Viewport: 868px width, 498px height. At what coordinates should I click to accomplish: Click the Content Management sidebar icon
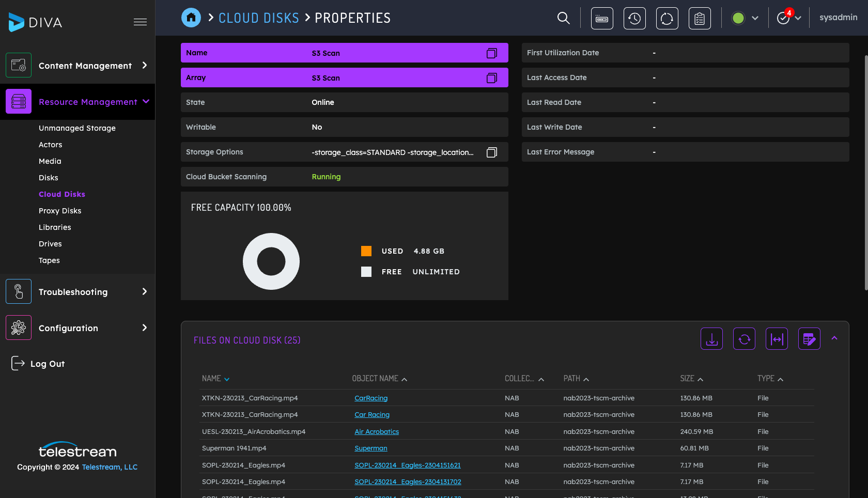[19, 65]
